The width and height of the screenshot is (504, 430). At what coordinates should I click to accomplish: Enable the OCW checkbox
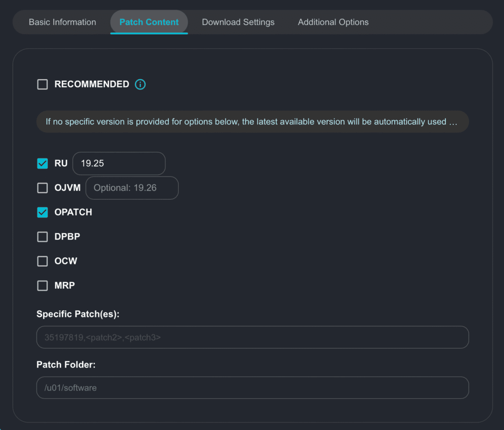(43, 261)
